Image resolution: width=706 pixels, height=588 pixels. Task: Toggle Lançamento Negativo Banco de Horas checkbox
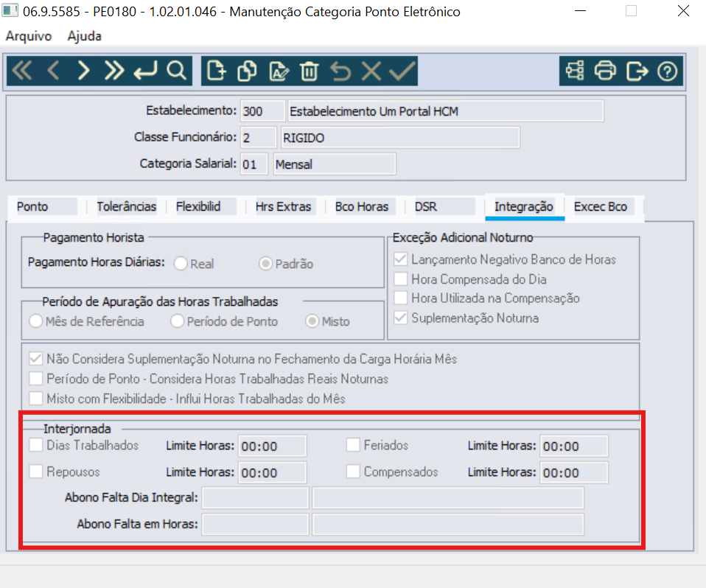pyautogui.click(x=401, y=259)
